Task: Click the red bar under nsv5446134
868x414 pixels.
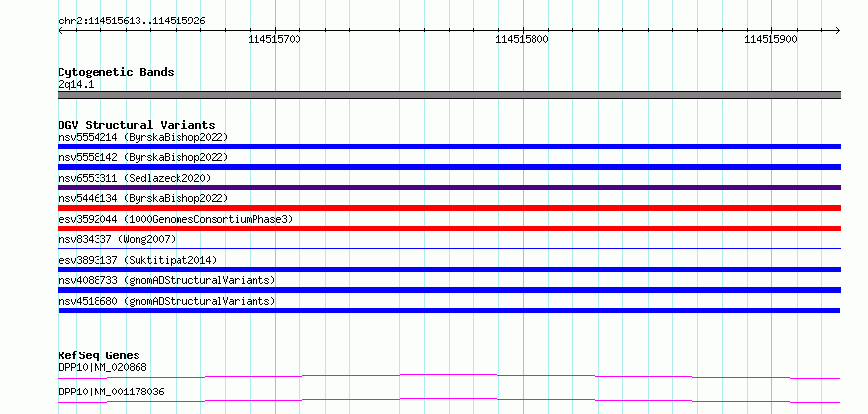Action: (x=449, y=208)
